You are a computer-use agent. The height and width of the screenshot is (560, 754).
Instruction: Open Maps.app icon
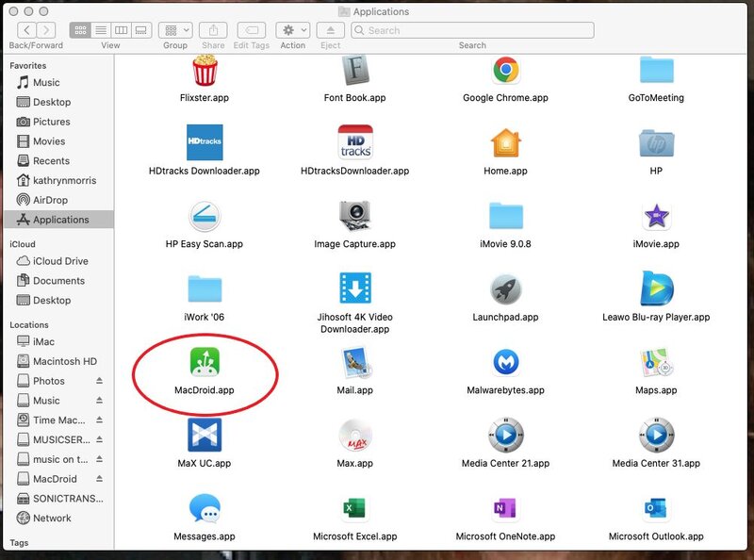656,362
